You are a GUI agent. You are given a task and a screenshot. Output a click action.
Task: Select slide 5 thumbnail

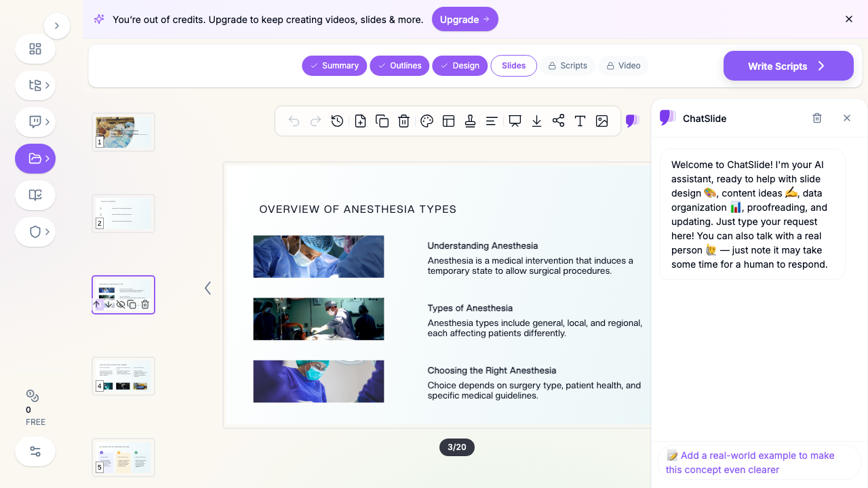click(123, 457)
